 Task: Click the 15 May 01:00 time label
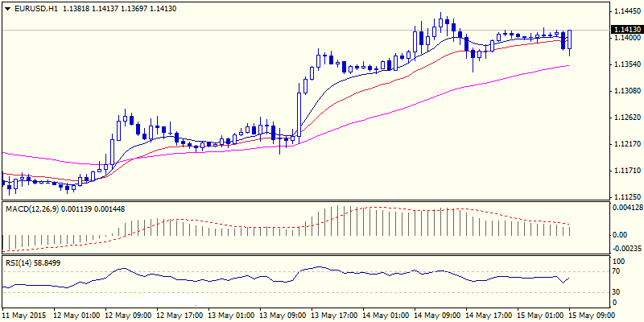(539, 315)
